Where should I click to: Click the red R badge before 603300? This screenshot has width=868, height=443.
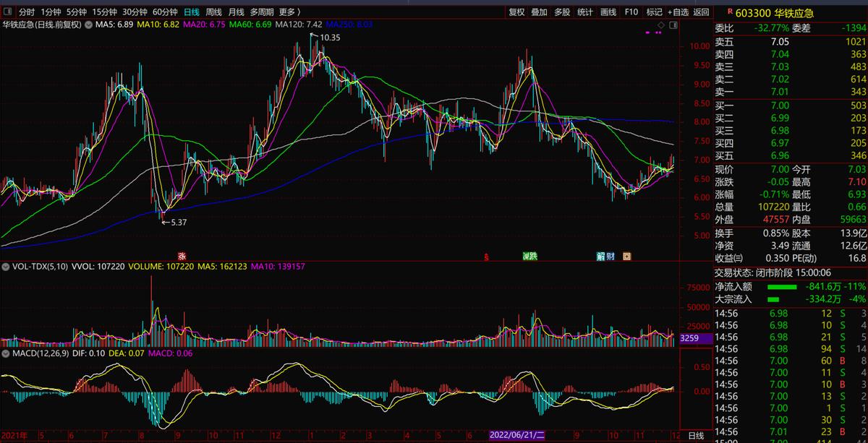(x=728, y=12)
